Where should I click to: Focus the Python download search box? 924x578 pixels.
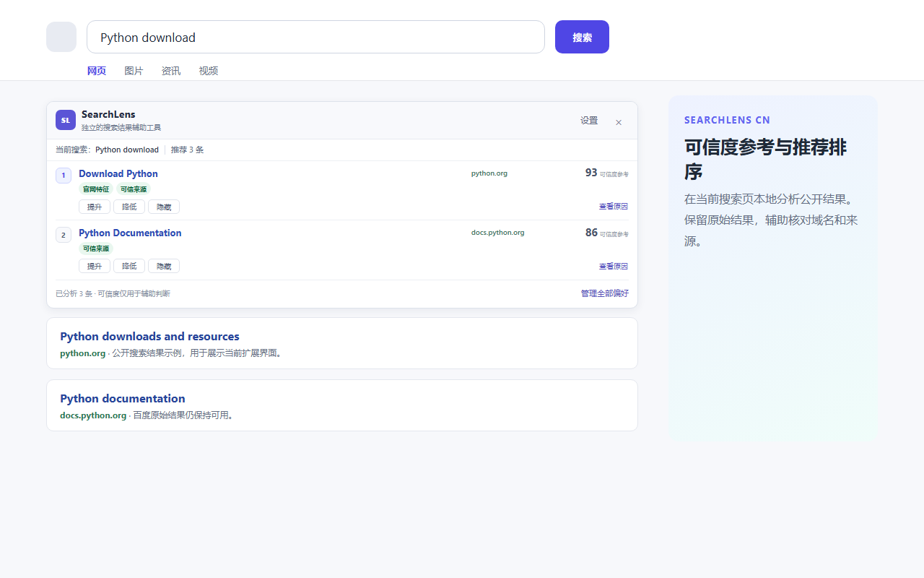pos(315,37)
